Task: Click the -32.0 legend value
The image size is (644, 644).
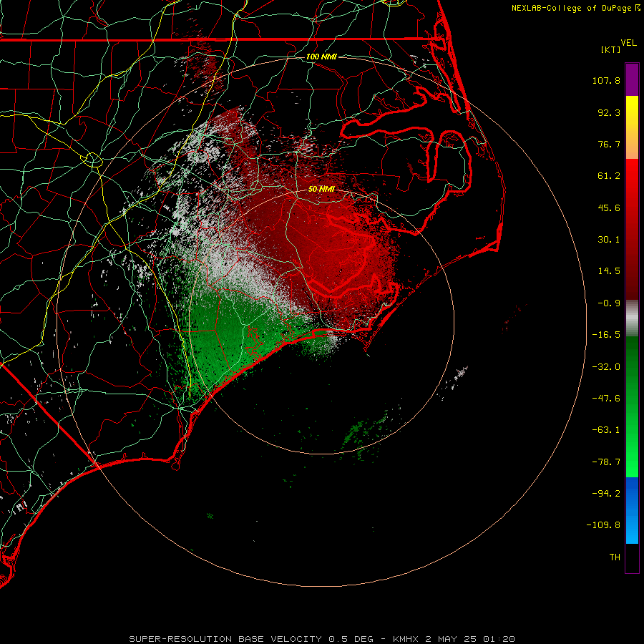Action: point(606,367)
